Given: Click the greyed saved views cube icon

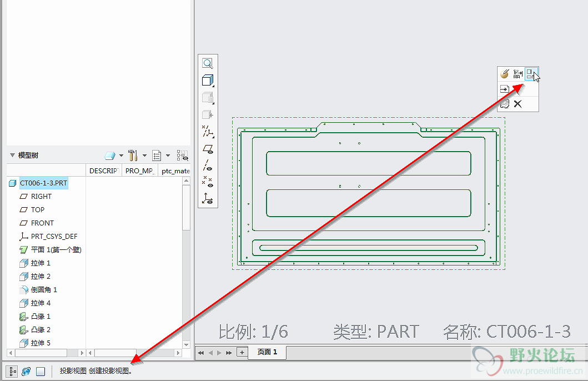Looking at the screenshot, I should tap(208, 98).
